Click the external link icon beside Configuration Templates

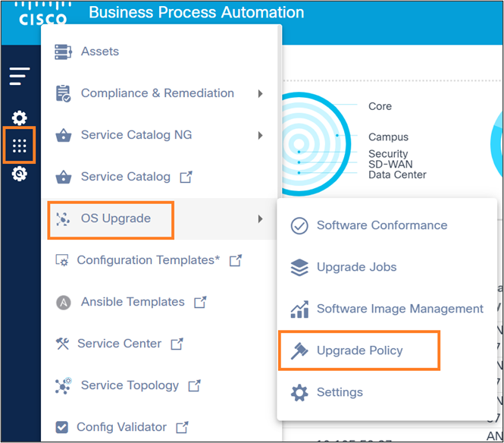point(236,260)
